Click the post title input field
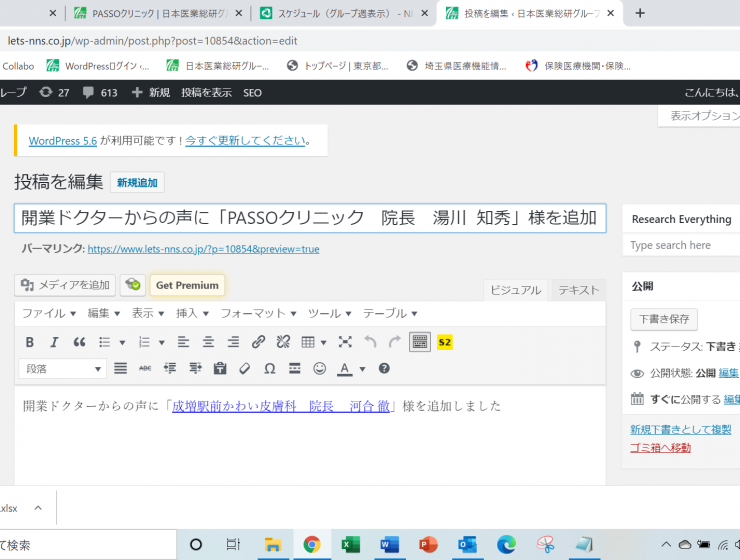 tap(310, 218)
